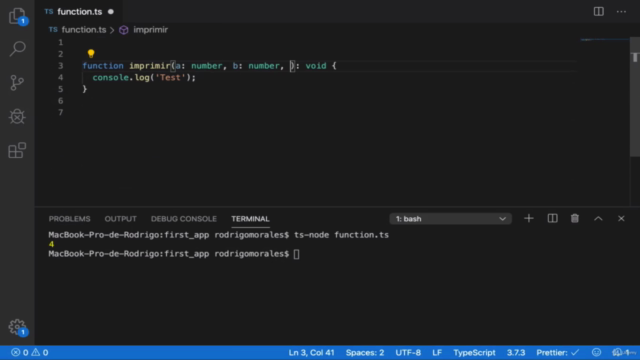Split the editor to the right
The width and height of the screenshot is (640, 360).
[598, 11]
